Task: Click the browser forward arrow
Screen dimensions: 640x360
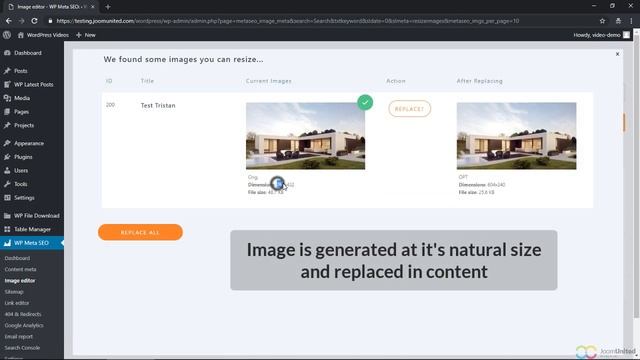Action: (x=21, y=21)
